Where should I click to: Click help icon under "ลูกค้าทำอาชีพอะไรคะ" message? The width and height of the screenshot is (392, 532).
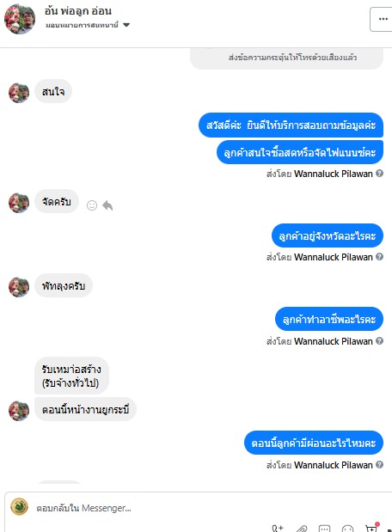point(380,341)
